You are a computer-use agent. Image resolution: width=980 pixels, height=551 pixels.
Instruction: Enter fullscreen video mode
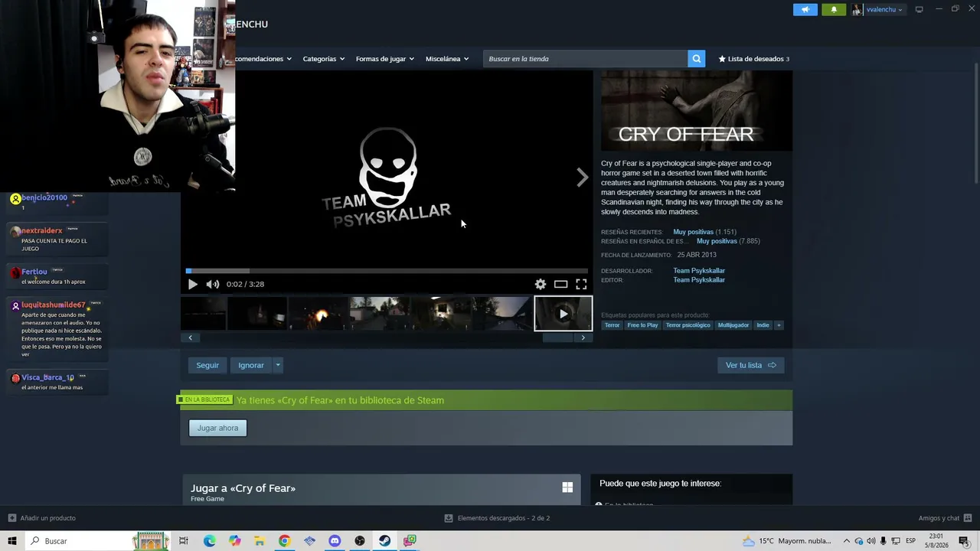point(581,284)
